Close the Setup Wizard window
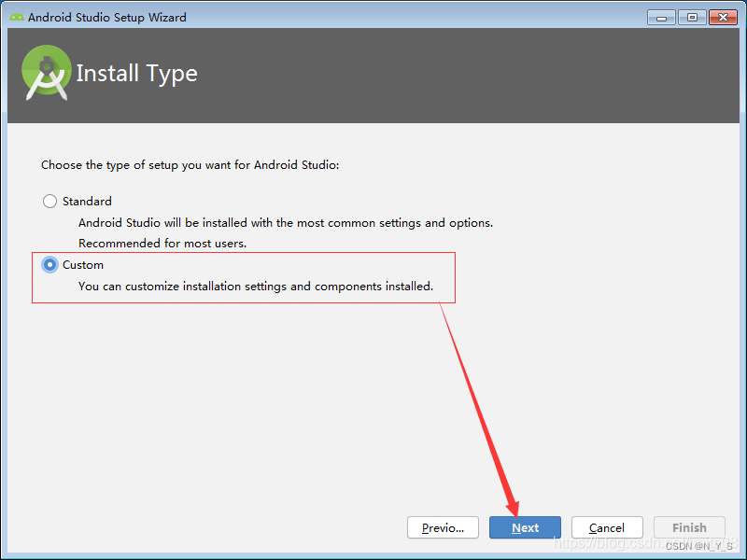The image size is (747, 560). (x=723, y=18)
